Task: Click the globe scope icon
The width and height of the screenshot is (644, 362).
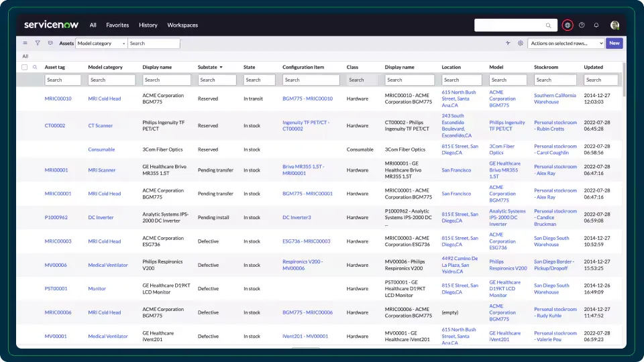Action: pos(568,25)
